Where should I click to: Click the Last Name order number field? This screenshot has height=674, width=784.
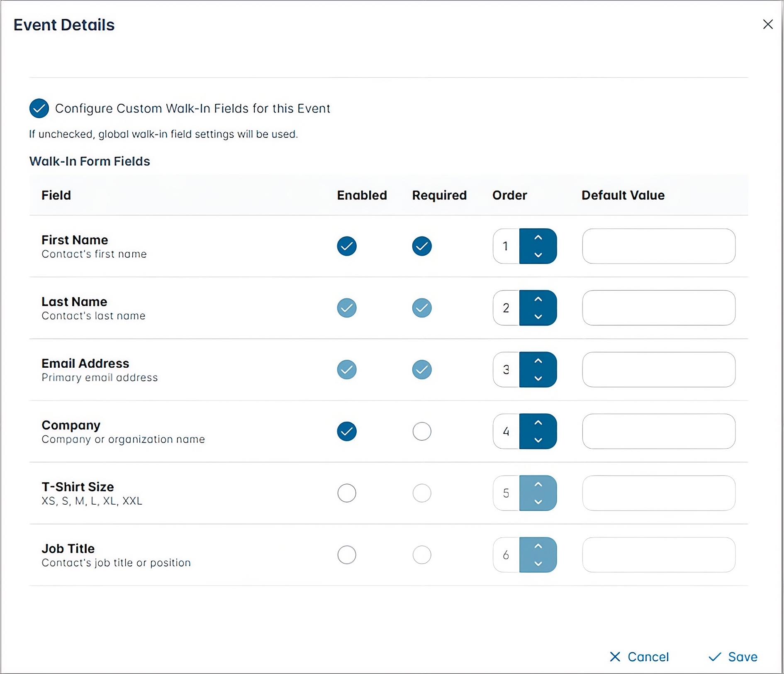506,308
